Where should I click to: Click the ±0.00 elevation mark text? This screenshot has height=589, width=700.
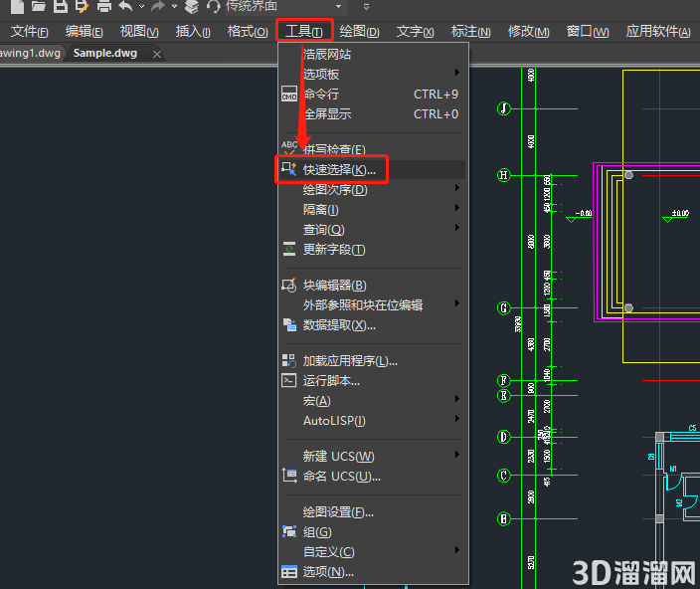click(680, 213)
